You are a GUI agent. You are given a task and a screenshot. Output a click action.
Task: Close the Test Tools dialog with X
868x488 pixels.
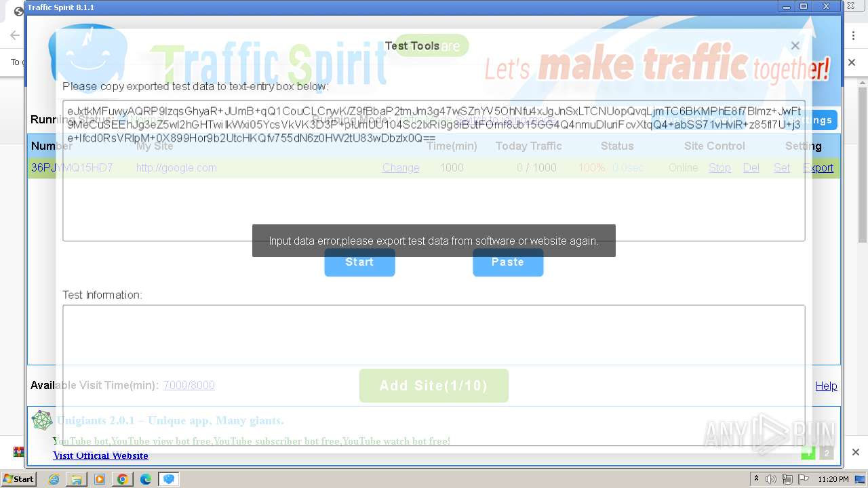795,46
